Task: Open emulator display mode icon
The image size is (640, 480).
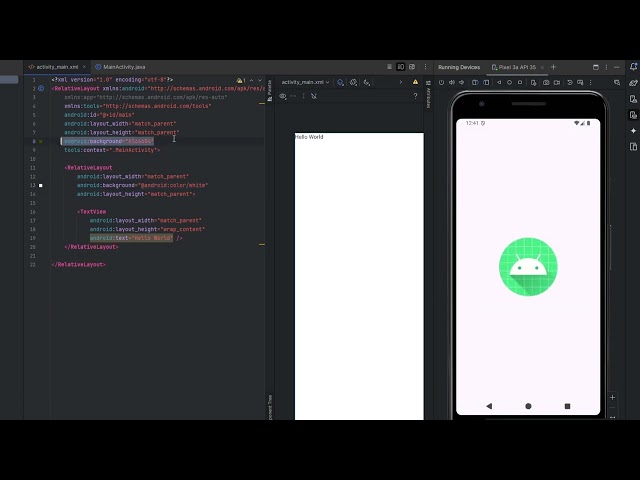Action: tap(580, 82)
